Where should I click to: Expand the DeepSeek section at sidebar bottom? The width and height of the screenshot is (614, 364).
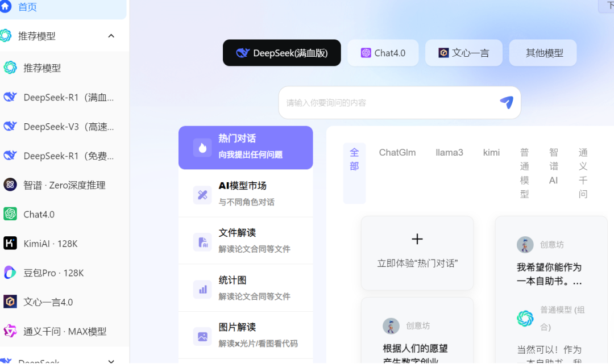coord(111,361)
